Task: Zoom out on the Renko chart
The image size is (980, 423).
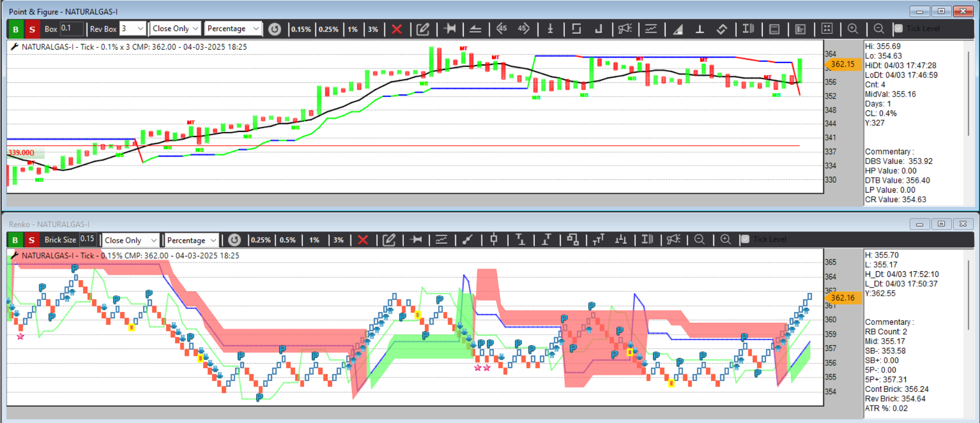Action: (699, 239)
